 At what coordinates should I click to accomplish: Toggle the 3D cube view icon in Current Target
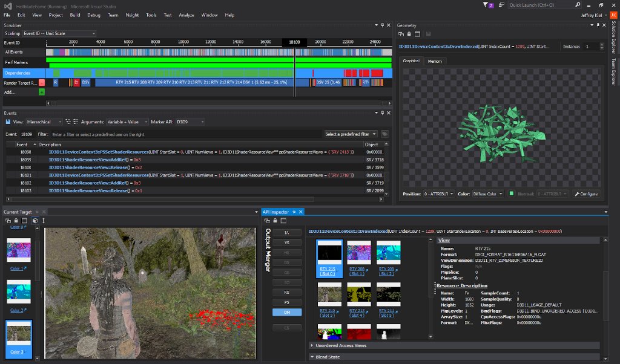coord(35,221)
